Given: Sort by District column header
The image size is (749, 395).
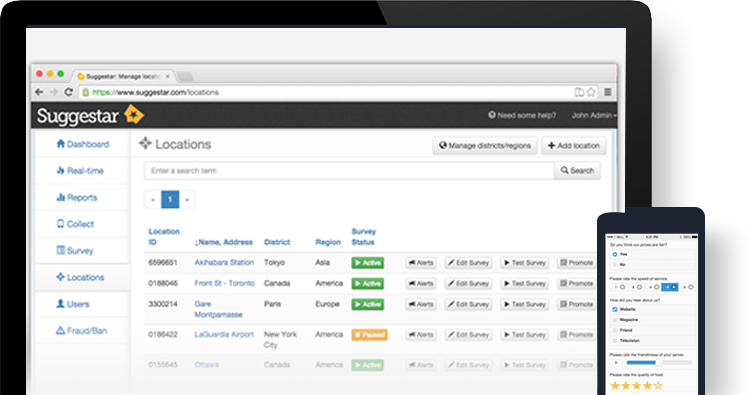Looking at the screenshot, I should pyautogui.click(x=277, y=242).
